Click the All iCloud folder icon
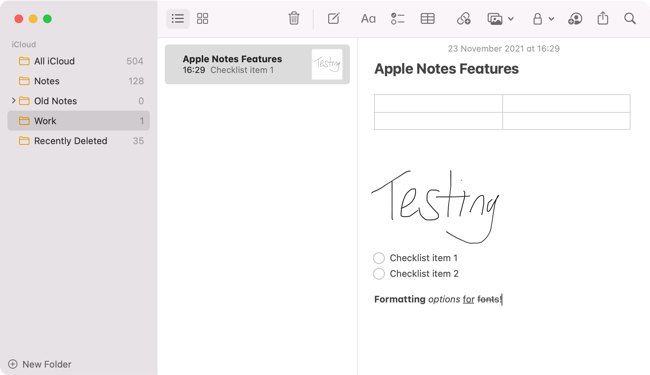The image size is (650, 375). click(24, 61)
